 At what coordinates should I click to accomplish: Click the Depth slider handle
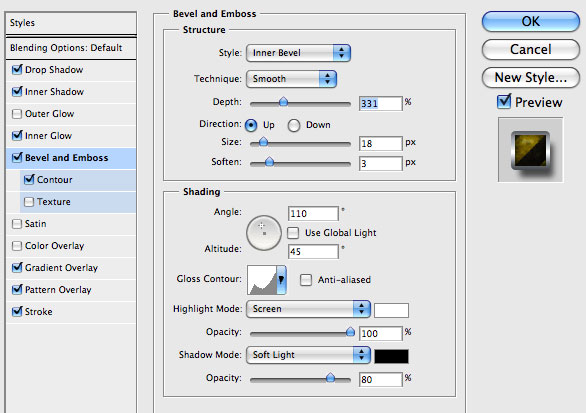point(284,102)
